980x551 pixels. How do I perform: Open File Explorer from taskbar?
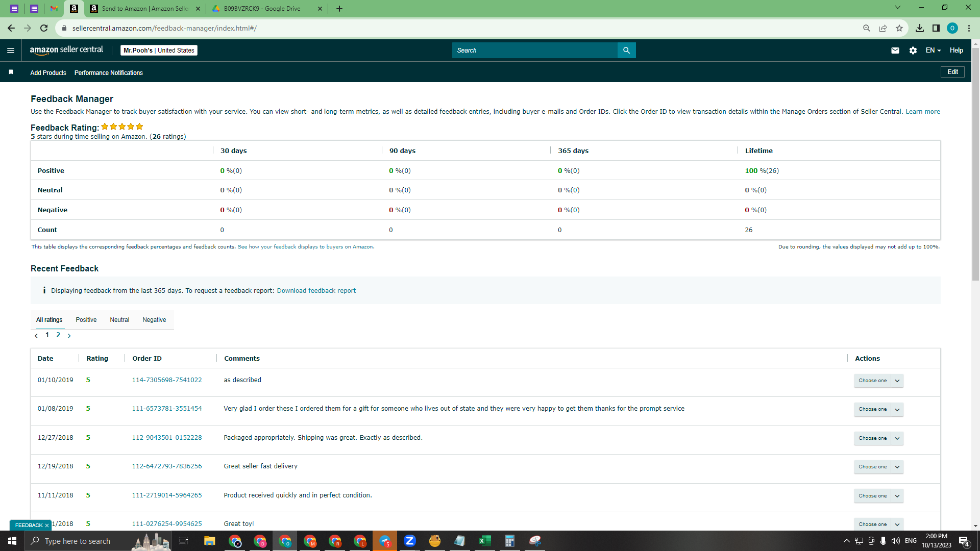click(x=209, y=541)
